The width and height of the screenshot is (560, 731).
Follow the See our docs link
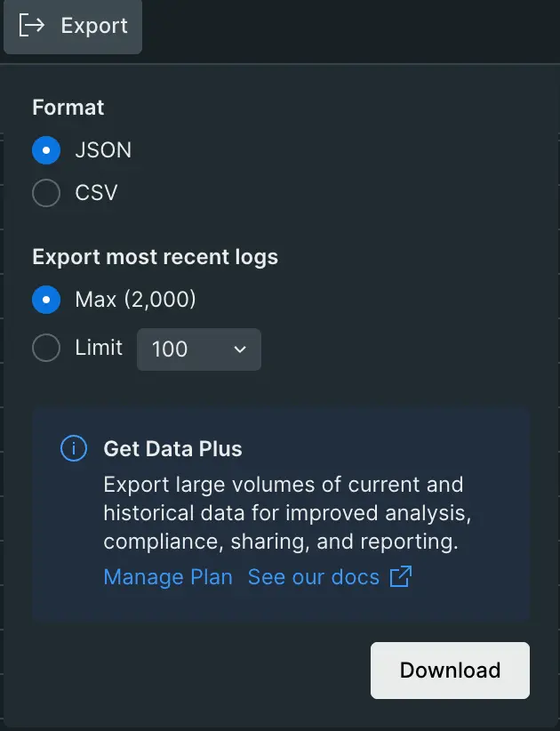click(x=315, y=577)
